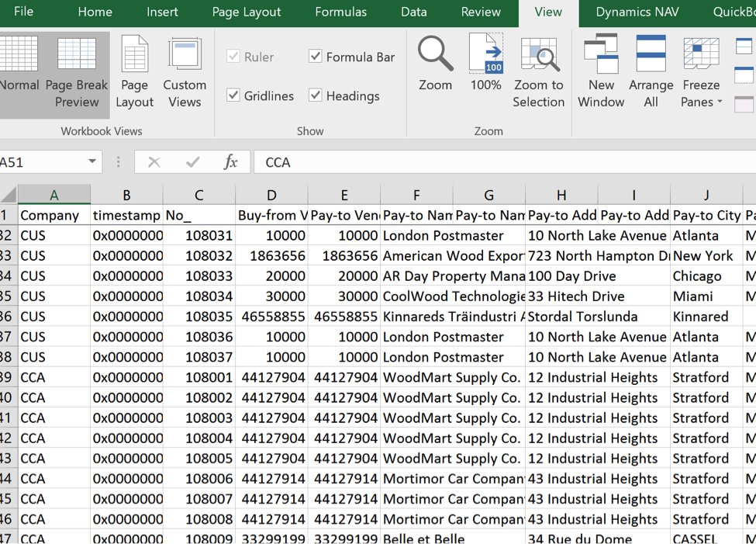Select Belle et Belle cell

416,537
